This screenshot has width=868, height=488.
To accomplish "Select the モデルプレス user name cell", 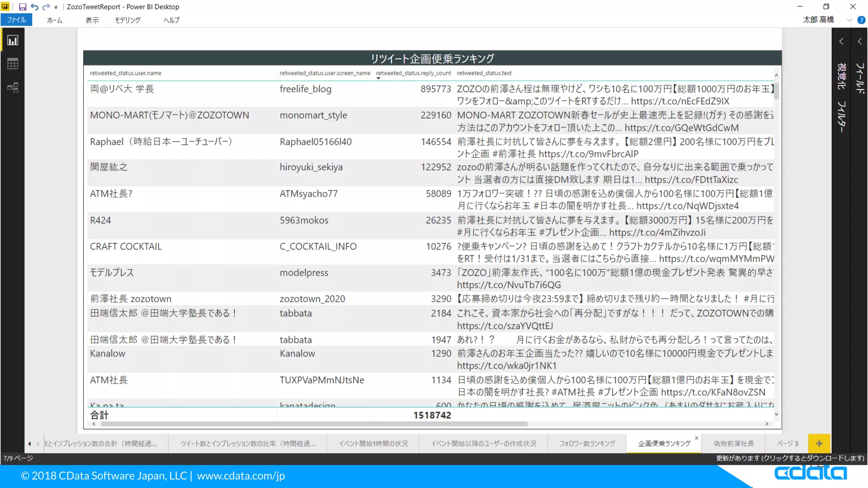I will 112,273.
